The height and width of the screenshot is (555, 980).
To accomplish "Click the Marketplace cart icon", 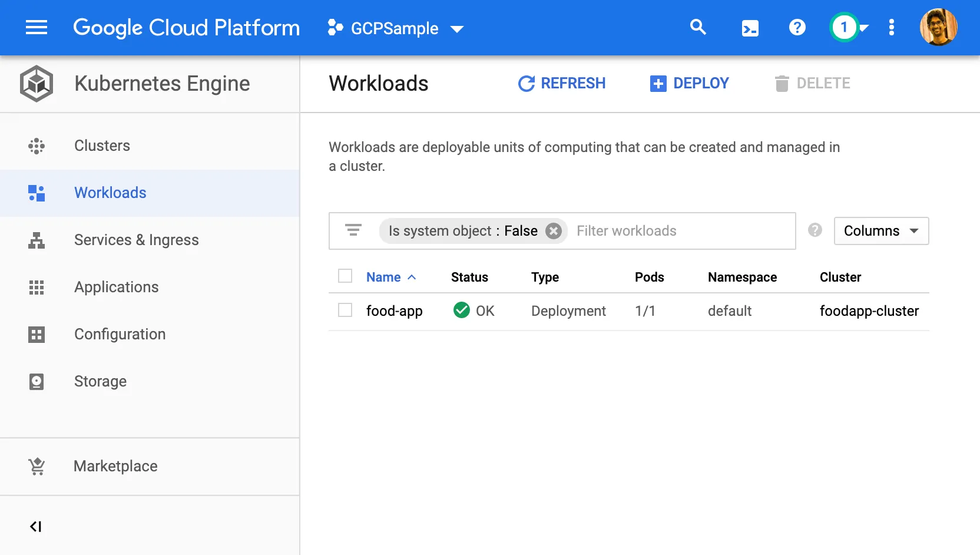I will click(37, 466).
